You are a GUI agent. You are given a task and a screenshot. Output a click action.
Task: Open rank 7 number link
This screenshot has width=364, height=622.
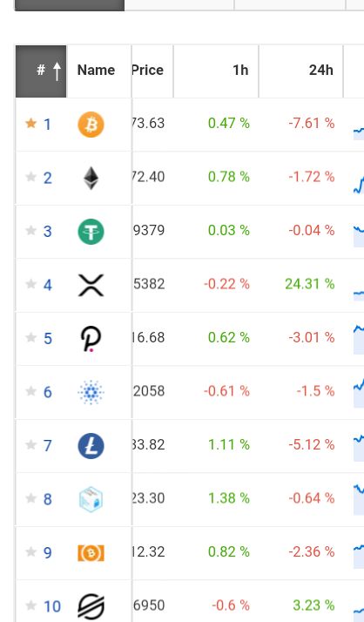click(x=48, y=446)
